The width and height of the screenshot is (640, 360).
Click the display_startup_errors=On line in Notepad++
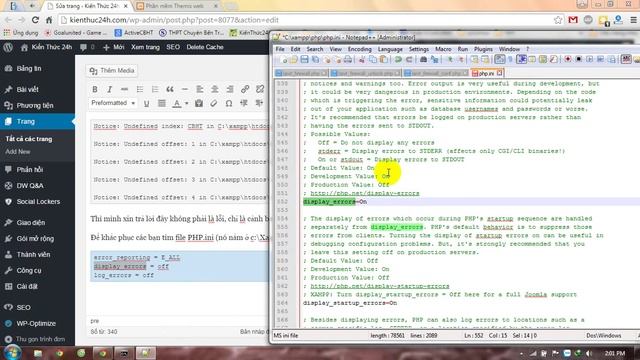coord(350,303)
